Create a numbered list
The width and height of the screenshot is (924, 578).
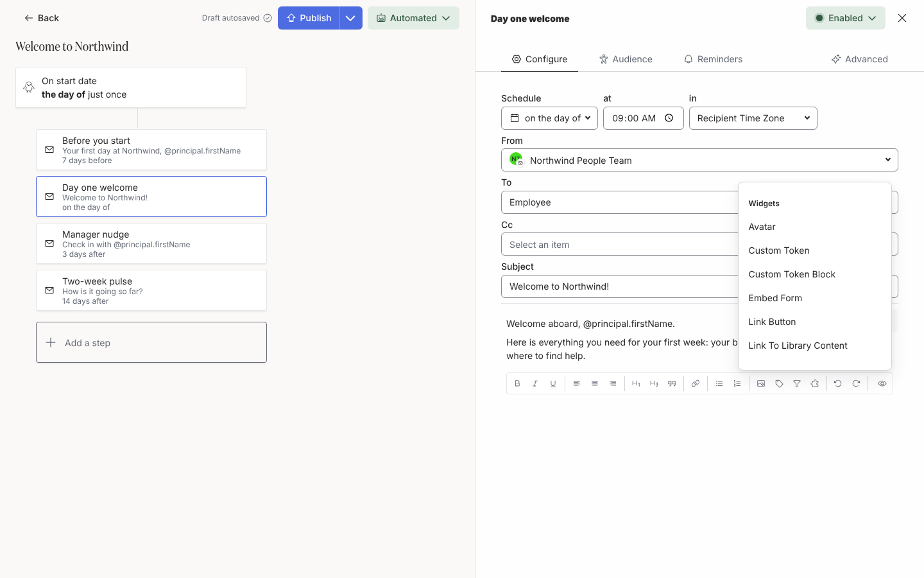tap(737, 383)
